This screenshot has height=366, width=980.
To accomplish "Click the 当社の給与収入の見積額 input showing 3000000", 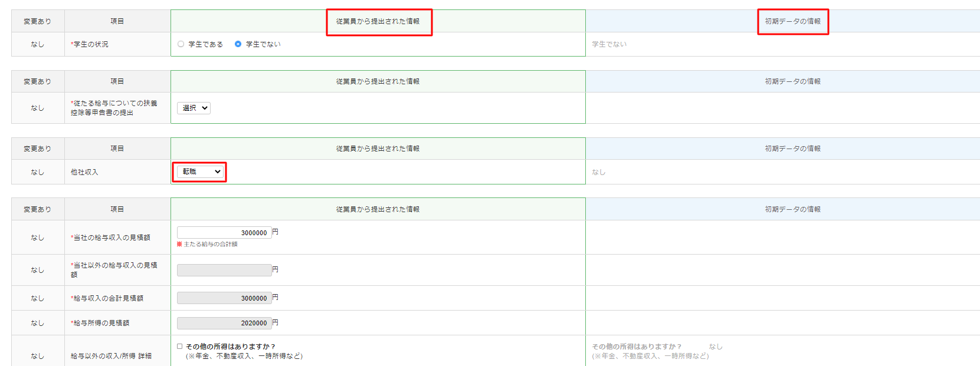I will click(x=224, y=233).
